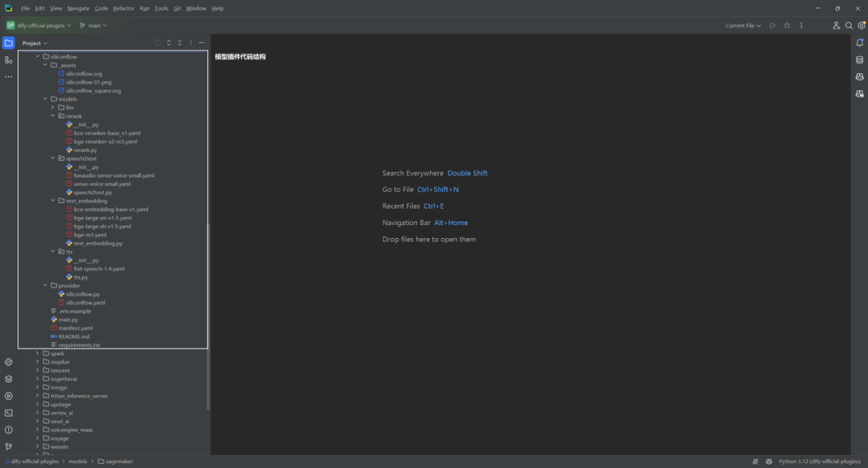Click Select Opened File target icon

point(158,43)
